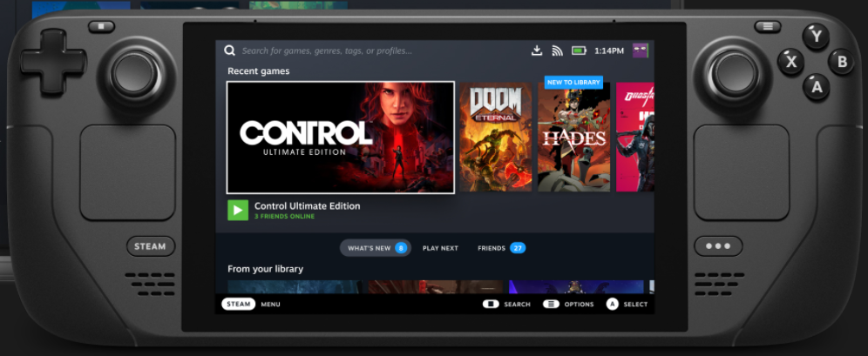Click the B face button
The height and width of the screenshot is (356, 868).
(842, 62)
